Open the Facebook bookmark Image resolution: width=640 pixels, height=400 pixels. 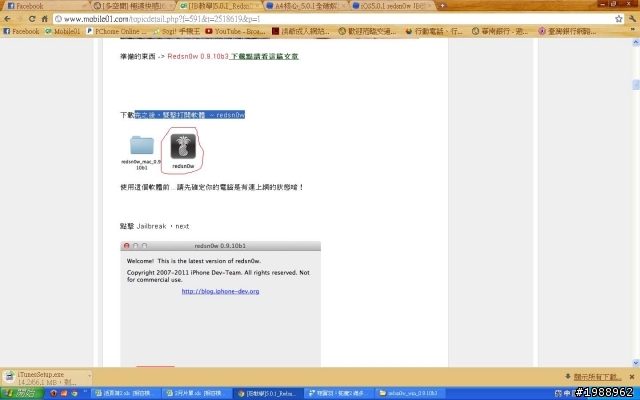tap(21, 31)
